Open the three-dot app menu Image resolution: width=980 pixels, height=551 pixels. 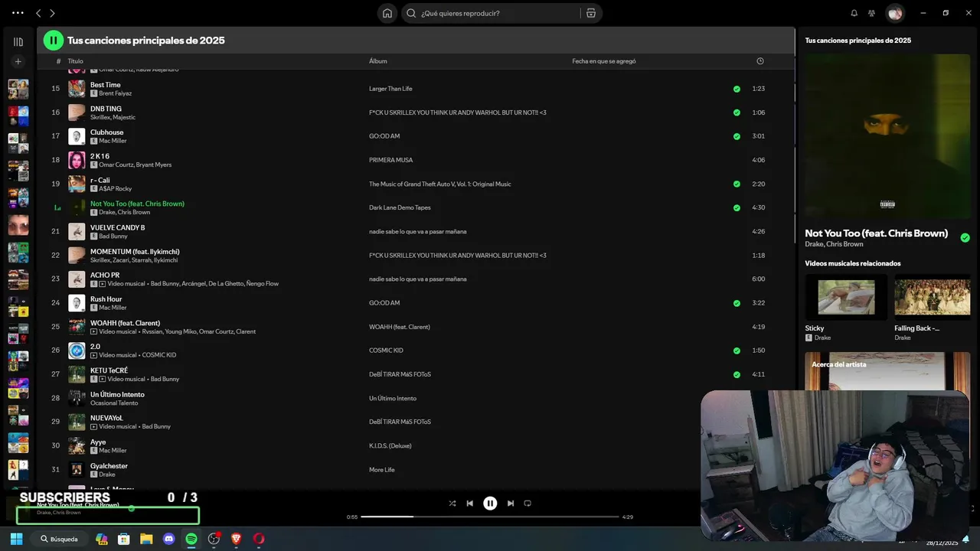tap(18, 13)
